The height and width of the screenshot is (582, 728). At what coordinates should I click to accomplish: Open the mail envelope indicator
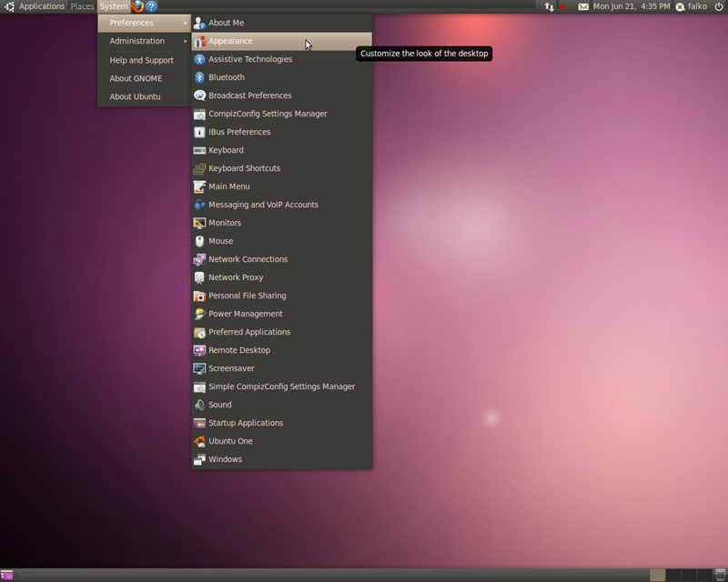coord(583,6)
